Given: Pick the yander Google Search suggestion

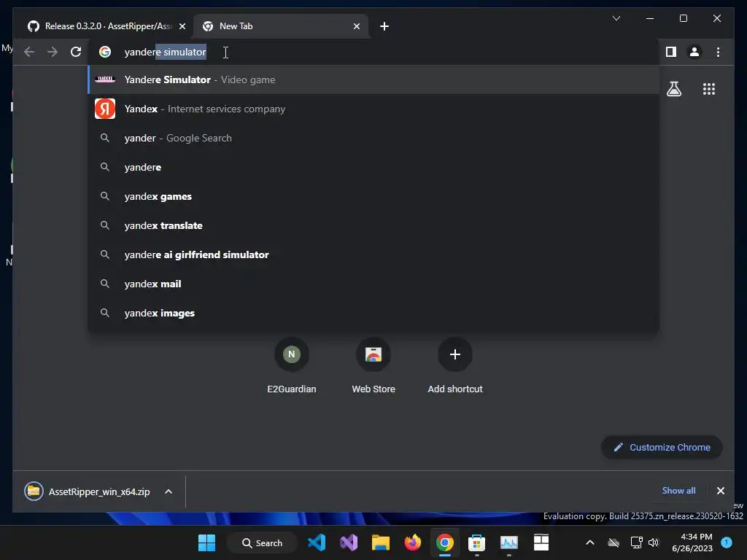Looking at the screenshot, I should 374,138.
